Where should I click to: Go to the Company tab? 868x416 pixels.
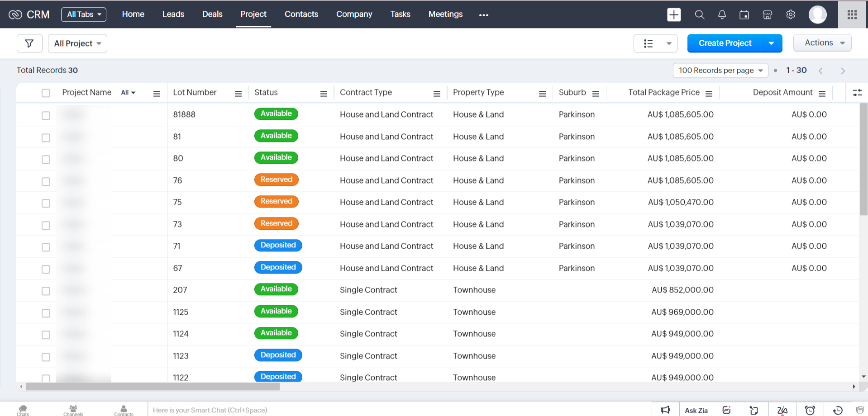(354, 14)
